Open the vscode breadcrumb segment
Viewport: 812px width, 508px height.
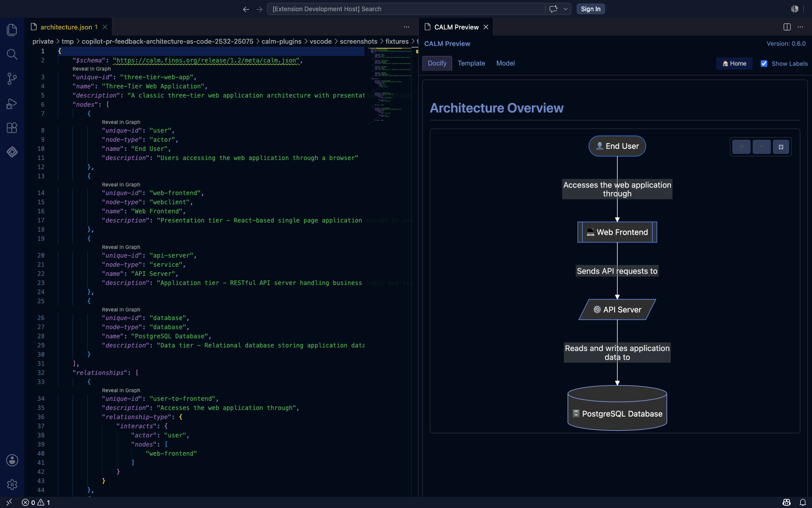point(321,42)
